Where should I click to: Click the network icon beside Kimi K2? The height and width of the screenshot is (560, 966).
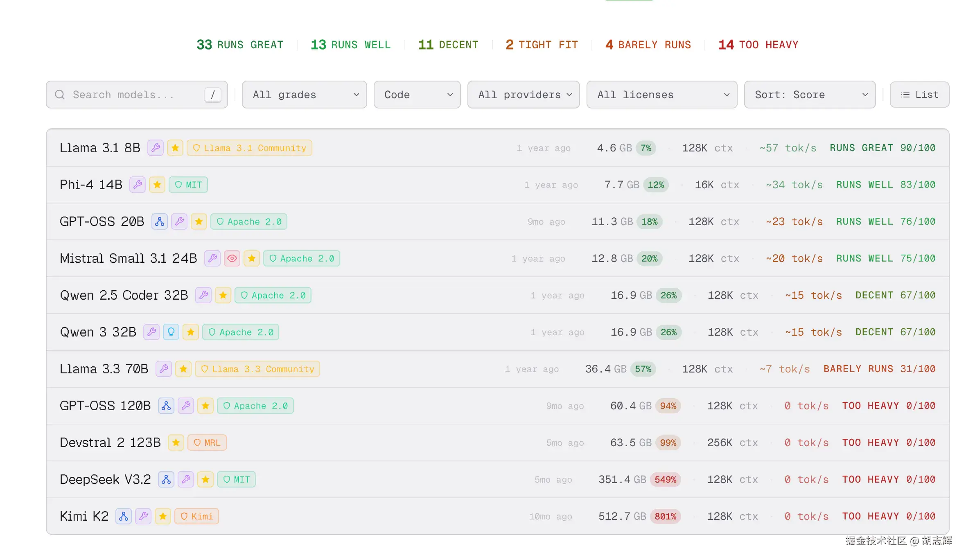pyautogui.click(x=124, y=516)
